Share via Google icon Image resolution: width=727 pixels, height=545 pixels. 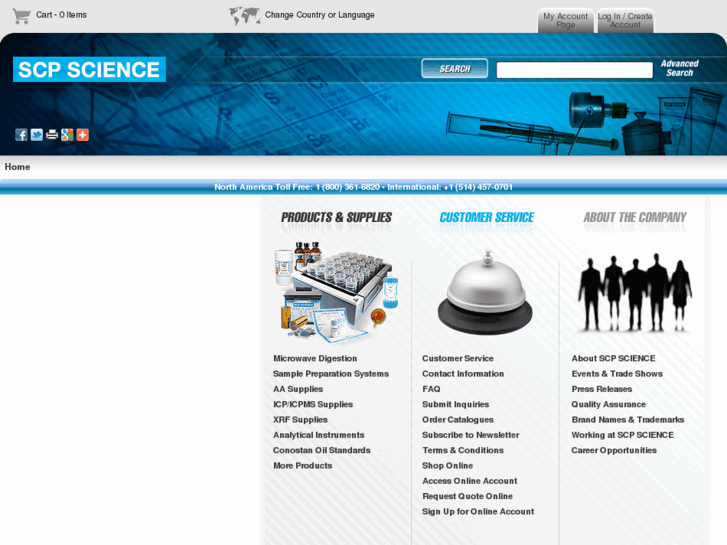coord(67,135)
